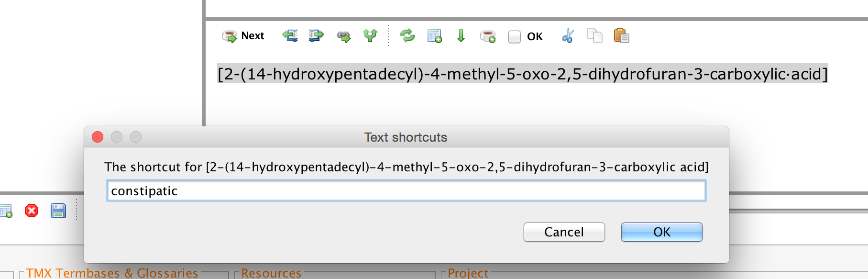Click the Next segment button
This screenshot has height=279, width=868.
click(243, 36)
